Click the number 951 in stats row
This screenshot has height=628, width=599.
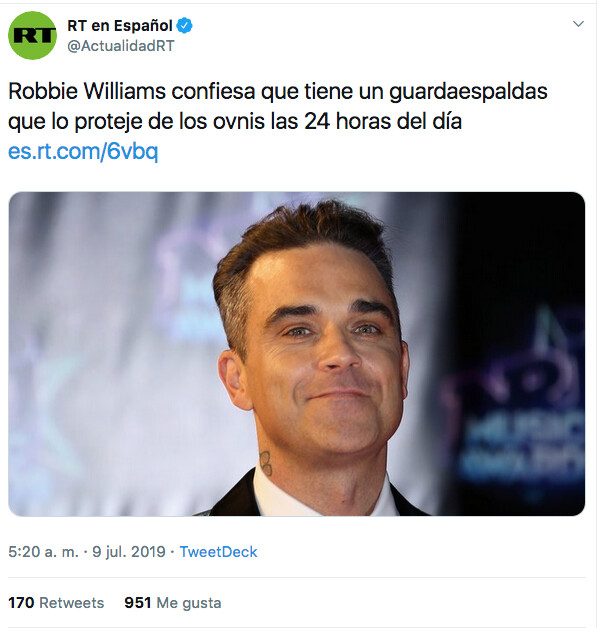pos(138,603)
